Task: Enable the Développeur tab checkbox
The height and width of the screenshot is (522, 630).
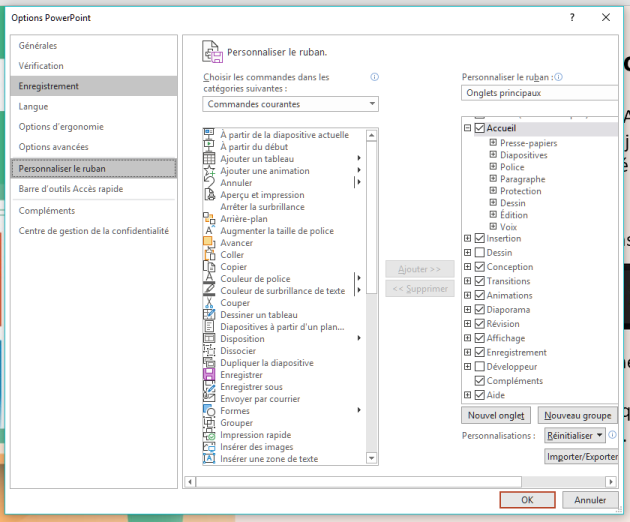Action: (480, 367)
